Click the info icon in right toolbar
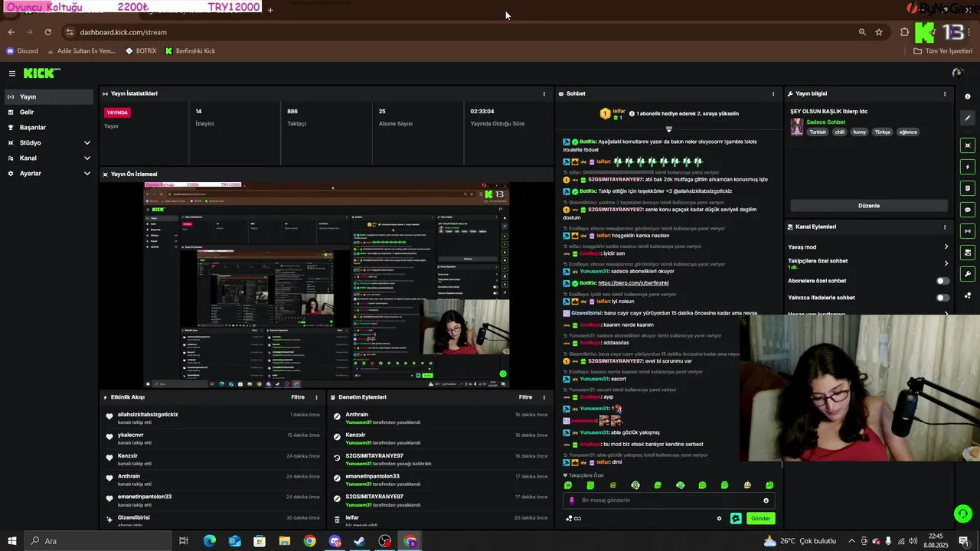The image size is (980, 551). pyautogui.click(x=968, y=96)
